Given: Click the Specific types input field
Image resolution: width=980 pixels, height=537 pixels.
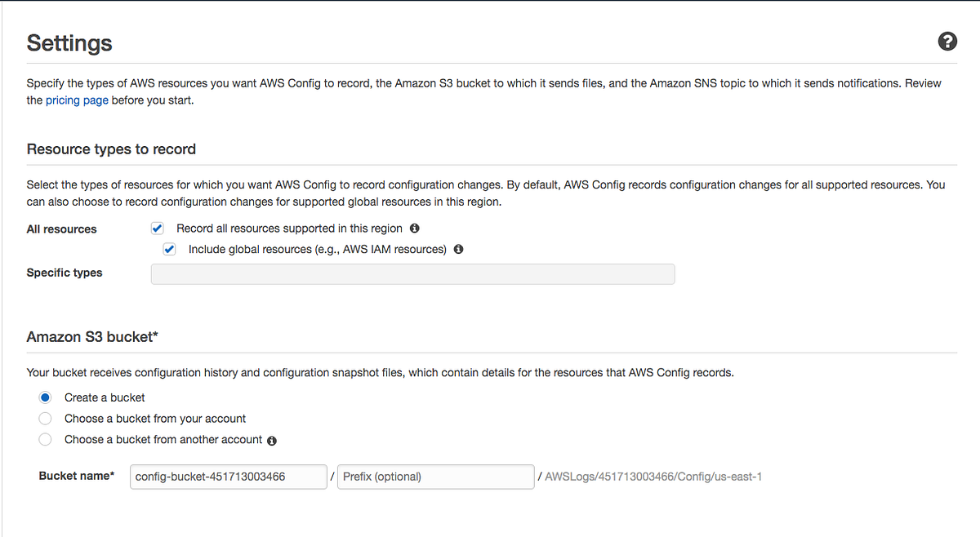Looking at the screenshot, I should tap(412, 273).
